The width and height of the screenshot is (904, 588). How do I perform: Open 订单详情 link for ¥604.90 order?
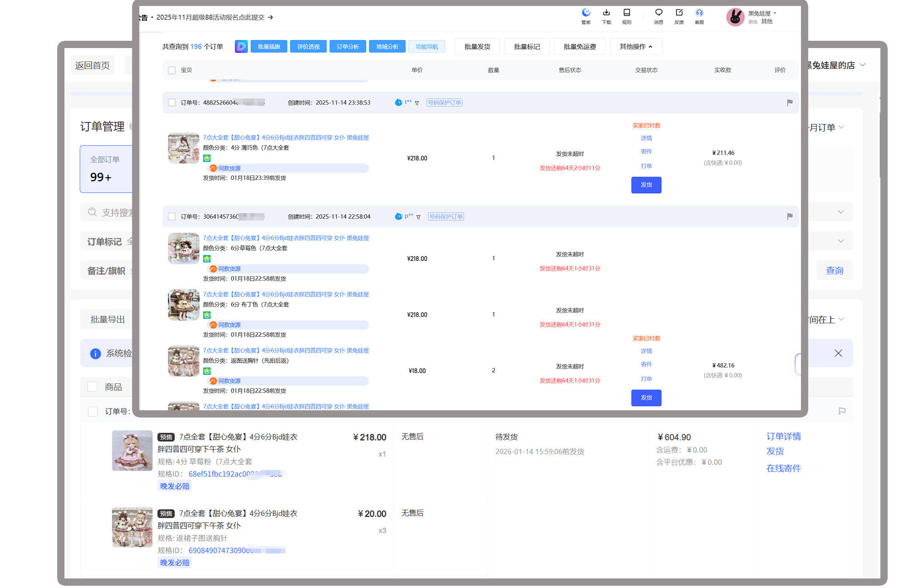pyautogui.click(x=783, y=436)
